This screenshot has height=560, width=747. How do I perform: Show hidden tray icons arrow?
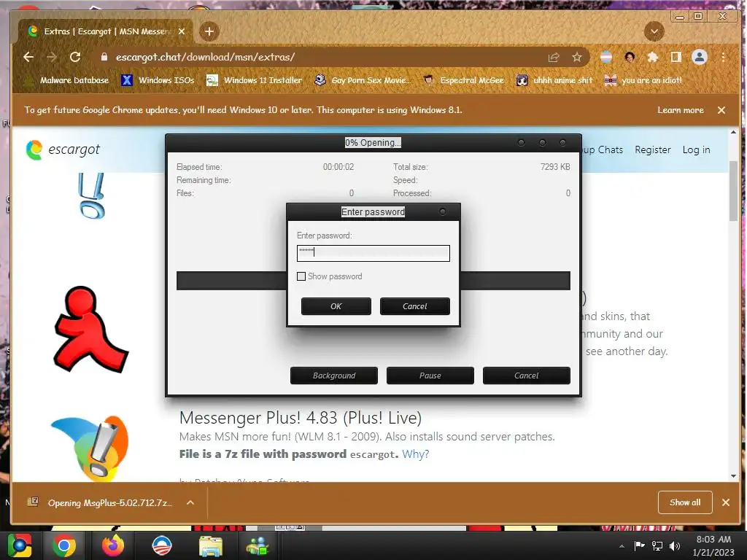click(x=622, y=546)
